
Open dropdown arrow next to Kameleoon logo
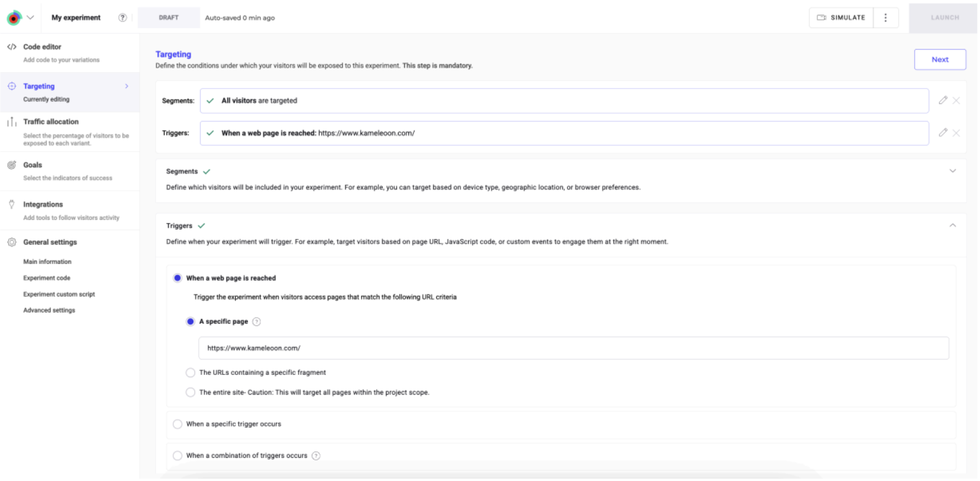click(30, 18)
